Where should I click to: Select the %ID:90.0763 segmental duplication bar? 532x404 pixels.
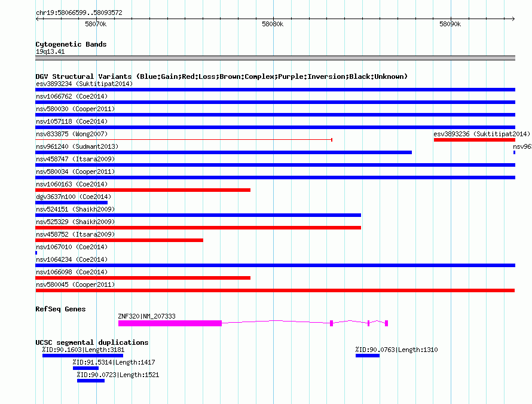(368, 356)
